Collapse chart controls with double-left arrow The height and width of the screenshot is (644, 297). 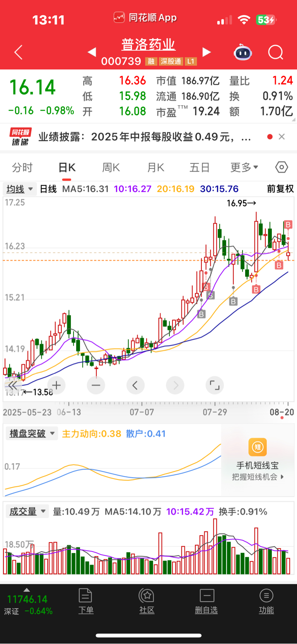point(13,385)
